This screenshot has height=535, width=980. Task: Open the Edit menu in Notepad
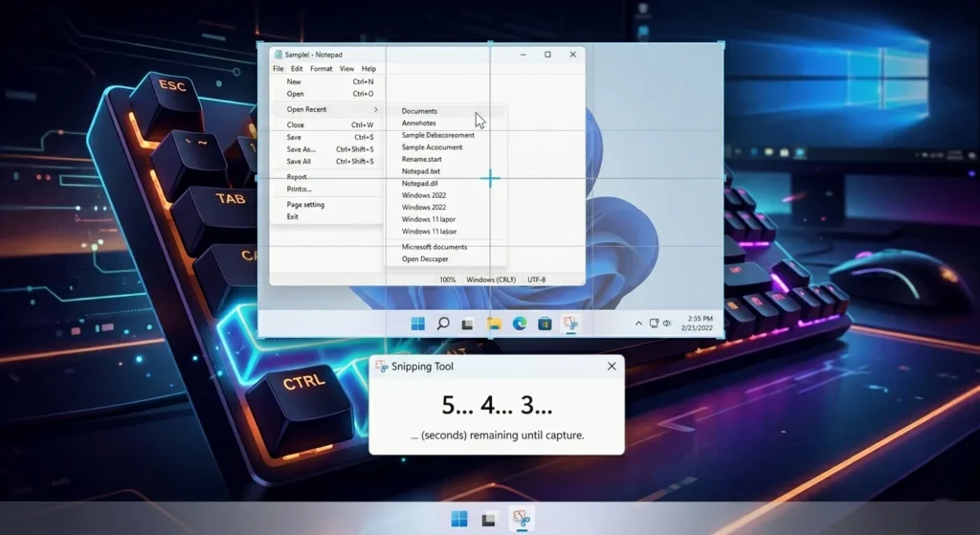[297, 69]
